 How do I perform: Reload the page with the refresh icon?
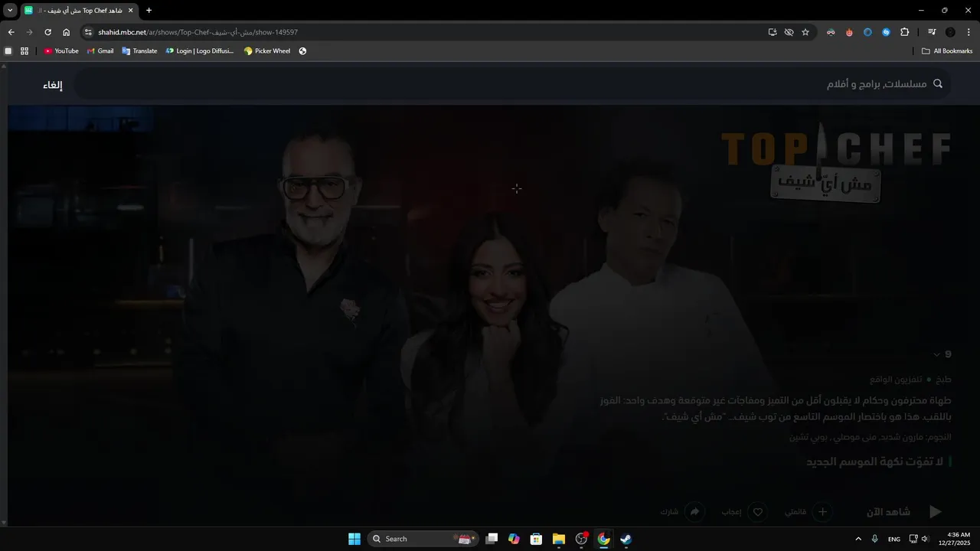click(x=47, y=32)
